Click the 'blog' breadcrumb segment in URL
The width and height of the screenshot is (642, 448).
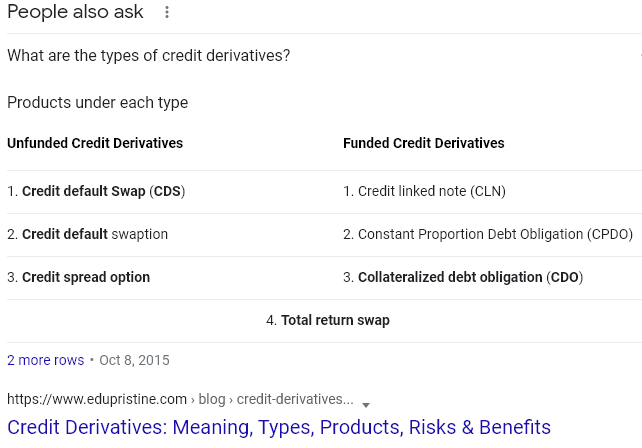212,399
